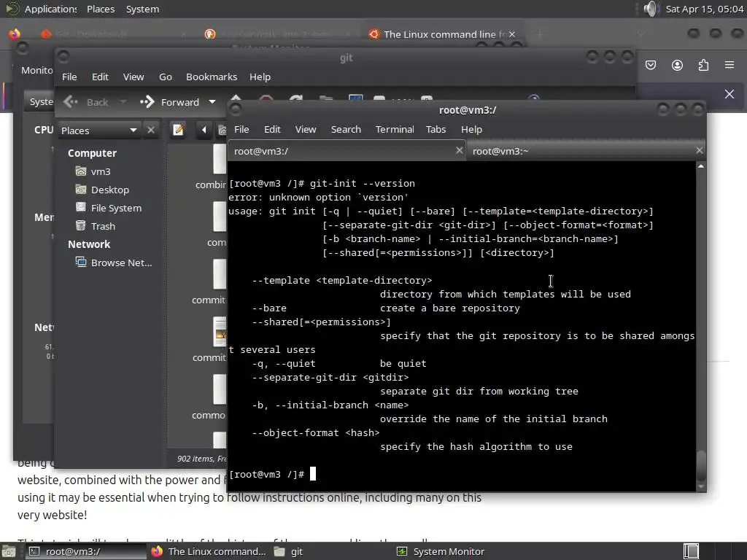
Task: Select the combir... file icon in git folder
Action: point(220,159)
